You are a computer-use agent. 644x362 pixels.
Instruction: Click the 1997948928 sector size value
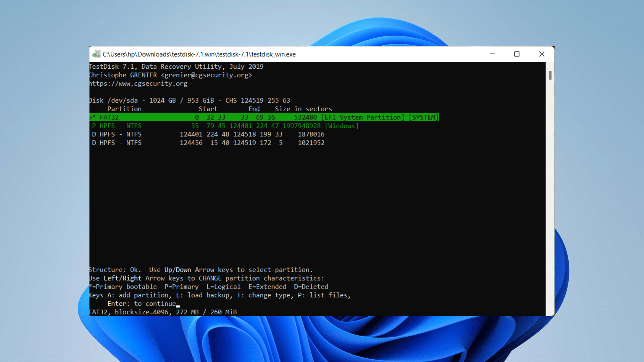[x=302, y=126]
